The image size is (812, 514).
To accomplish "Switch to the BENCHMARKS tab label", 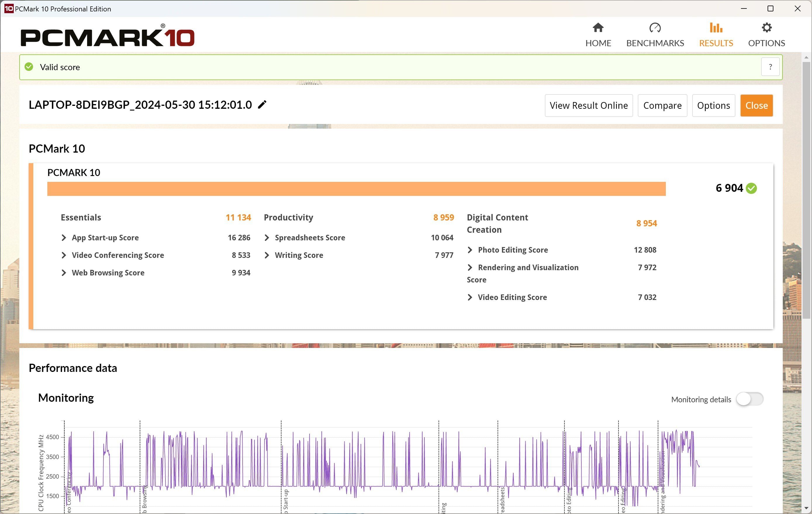I will click(655, 43).
